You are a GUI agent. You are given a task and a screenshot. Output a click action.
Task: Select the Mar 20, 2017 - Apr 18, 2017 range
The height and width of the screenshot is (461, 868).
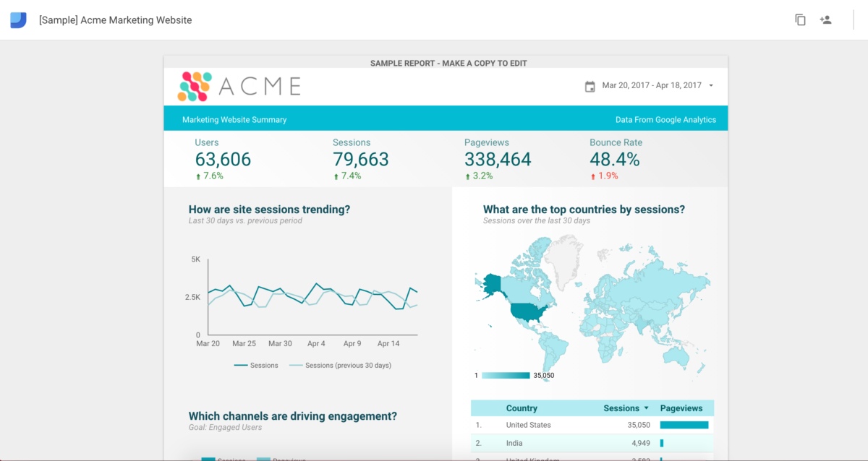point(652,85)
